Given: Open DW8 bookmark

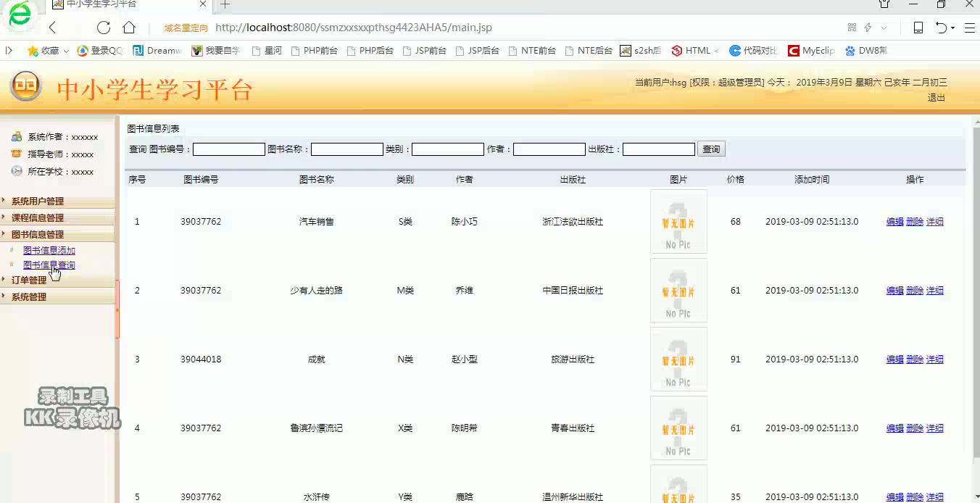Looking at the screenshot, I should 866,51.
